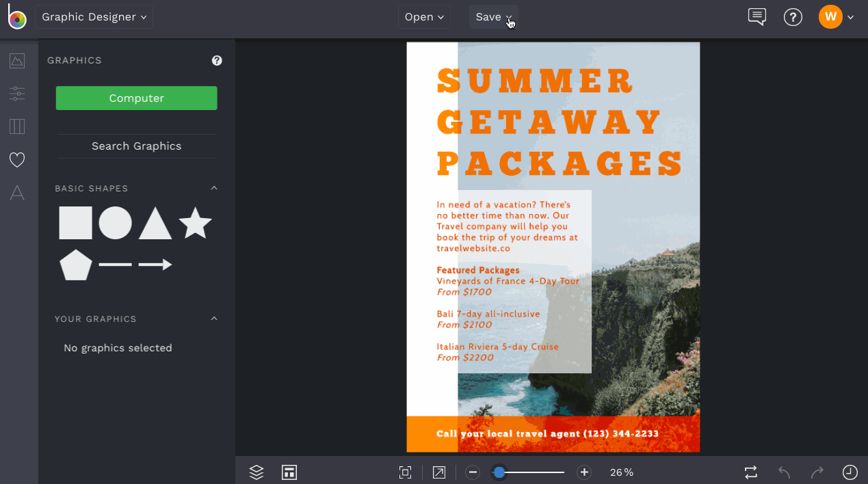Click the Search Graphics button

(x=137, y=146)
